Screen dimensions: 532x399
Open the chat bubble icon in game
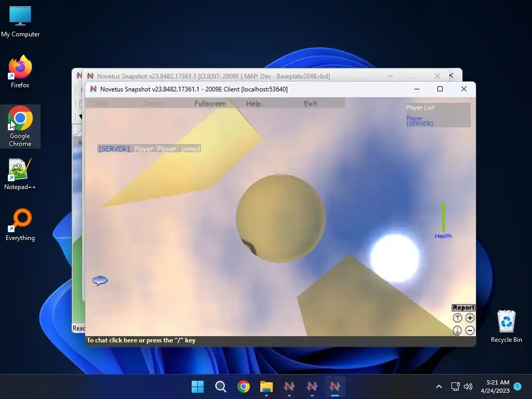click(x=100, y=280)
